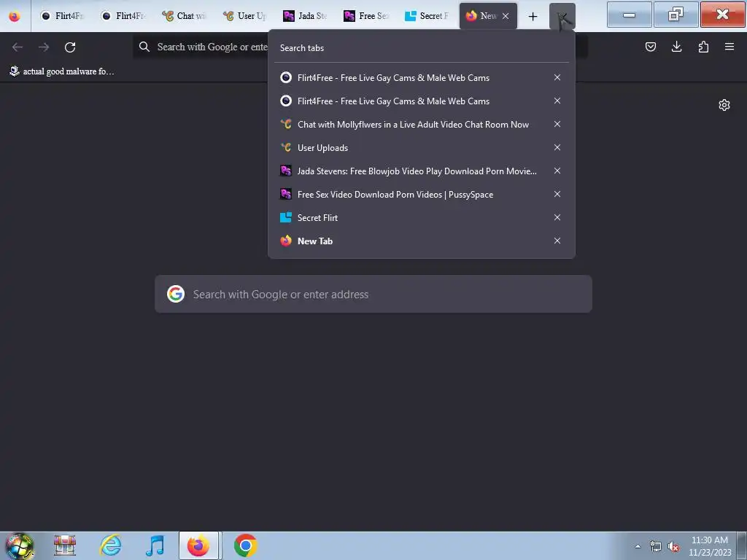The height and width of the screenshot is (560, 747).
Task: Go forward using the forward arrow
Action: click(44, 47)
